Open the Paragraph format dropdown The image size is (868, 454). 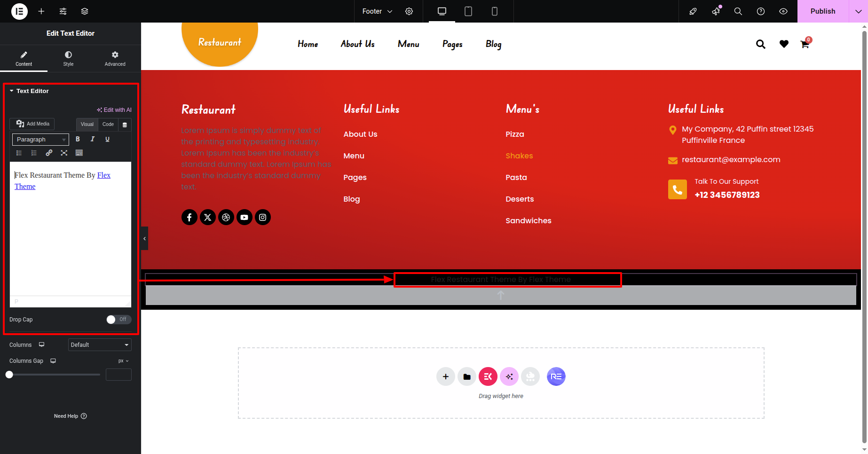tap(40, 140)
